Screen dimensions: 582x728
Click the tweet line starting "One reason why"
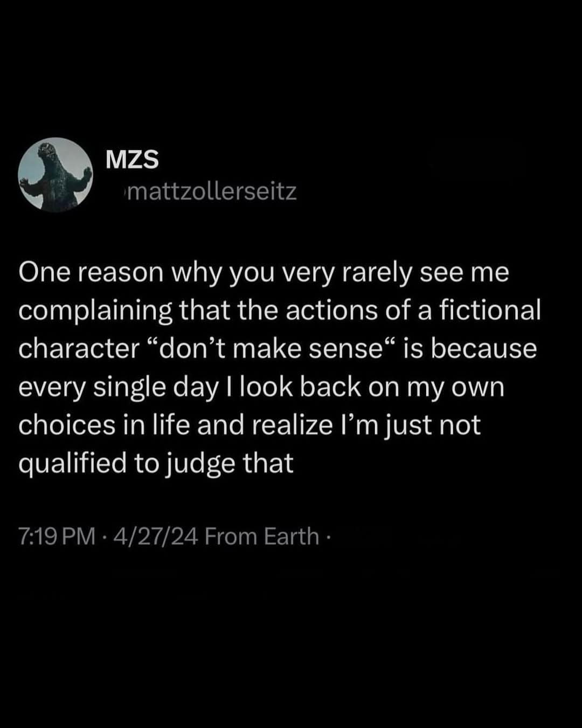click(264, 273)
